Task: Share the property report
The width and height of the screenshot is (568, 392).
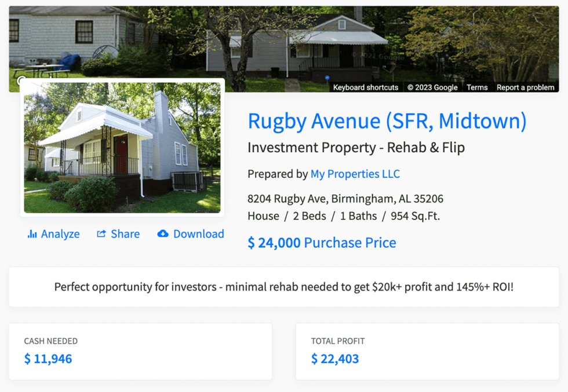Action: coord(125,234)
